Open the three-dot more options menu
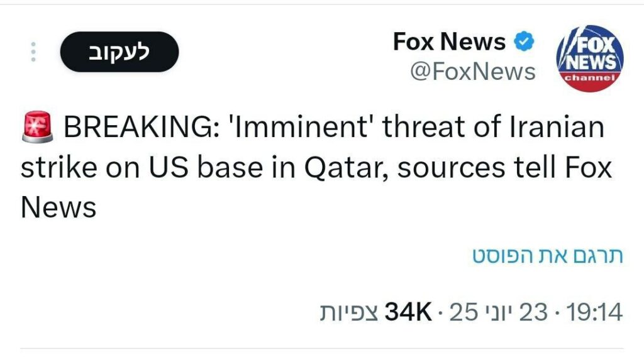644x357 pixels. (x=33, y=52)
